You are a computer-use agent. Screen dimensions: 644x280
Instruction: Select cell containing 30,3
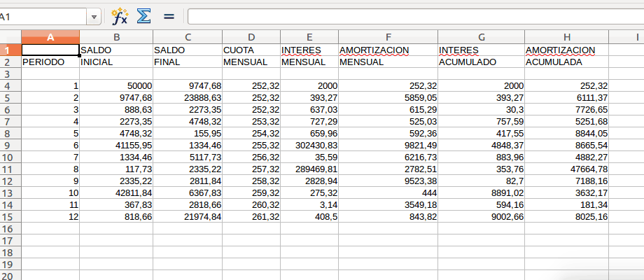click(x=482, y=110)
